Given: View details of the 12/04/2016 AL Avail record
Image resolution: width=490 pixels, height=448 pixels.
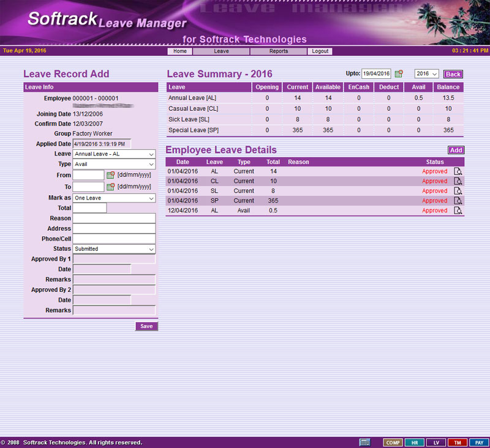Looking at the screenshot, I should 458,211.
